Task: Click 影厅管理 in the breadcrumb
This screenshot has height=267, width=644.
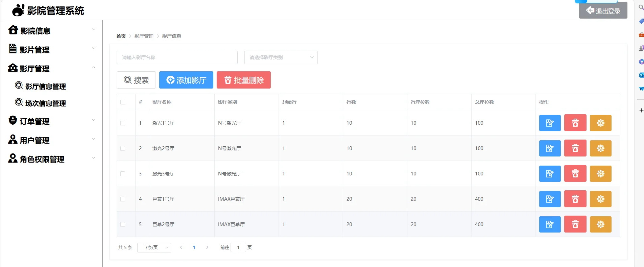Action: [144, 36]
